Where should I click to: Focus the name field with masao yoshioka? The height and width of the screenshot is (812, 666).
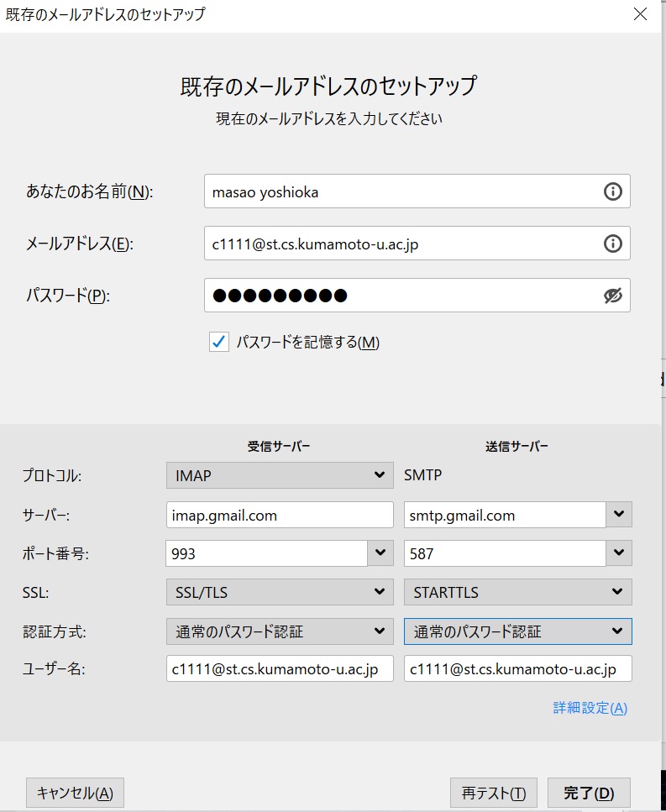click(x=417, y=191)
